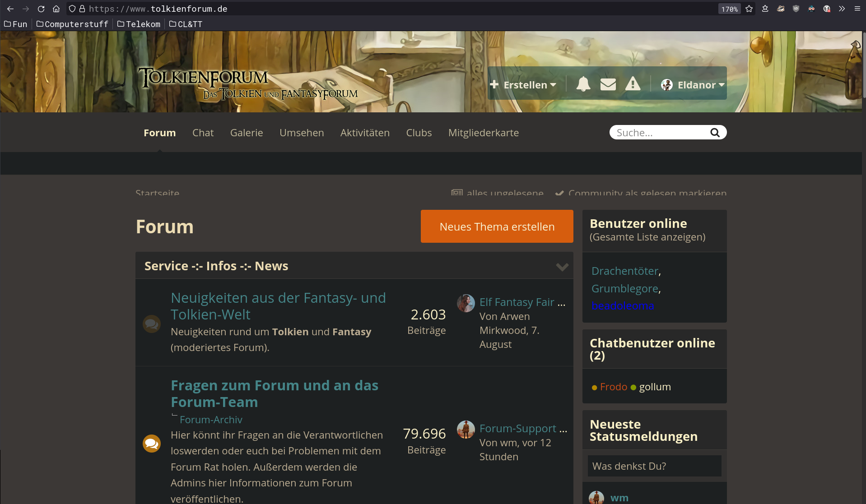
Task: Collapse Service Infos News category chevron
Action: 562,267
